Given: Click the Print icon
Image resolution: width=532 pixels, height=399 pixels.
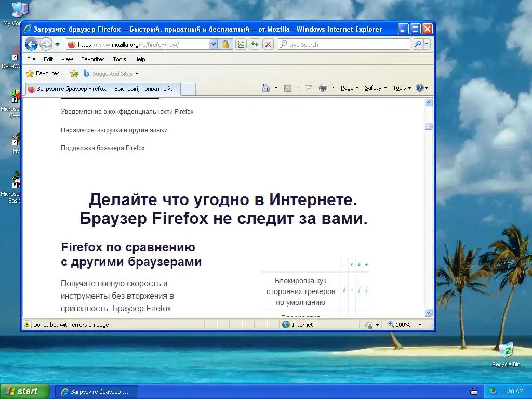Looking at the screenshot, I should [323, 88].
